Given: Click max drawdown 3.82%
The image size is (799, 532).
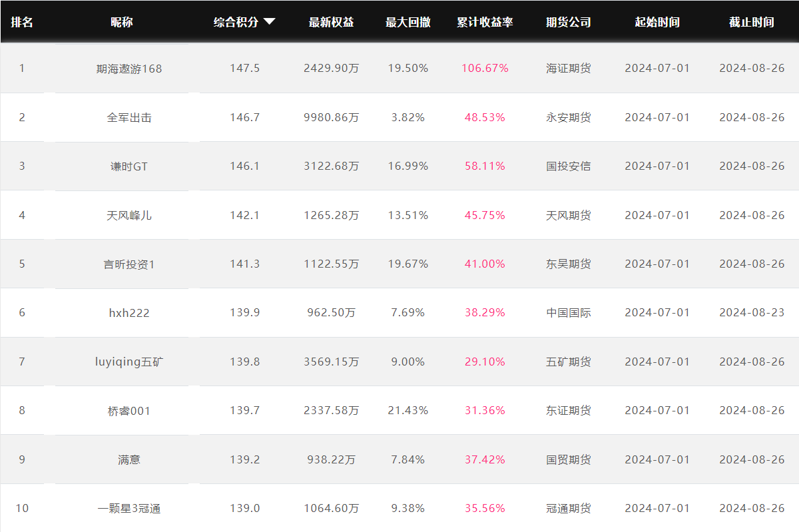Looking at the screenshot, I should pos(408,117).
